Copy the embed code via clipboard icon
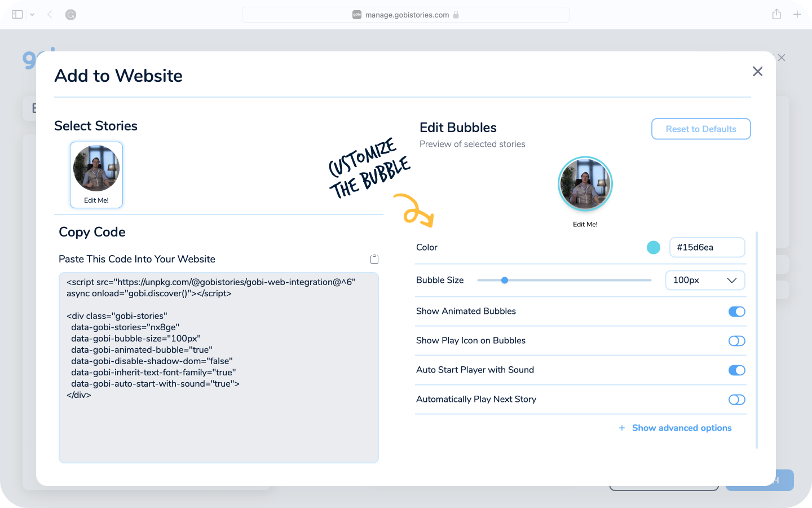Image resolution: width=812 pixels, height=508 pixels. [x=374, y=259]
